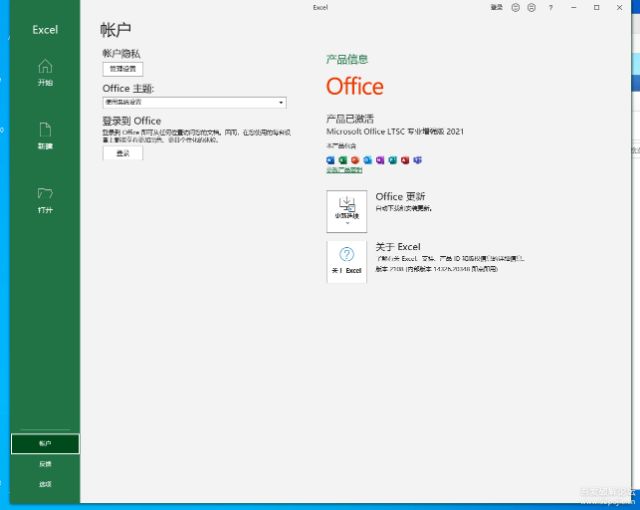
Task: Click the Excel app icon in product list
Action: [343, 160]
